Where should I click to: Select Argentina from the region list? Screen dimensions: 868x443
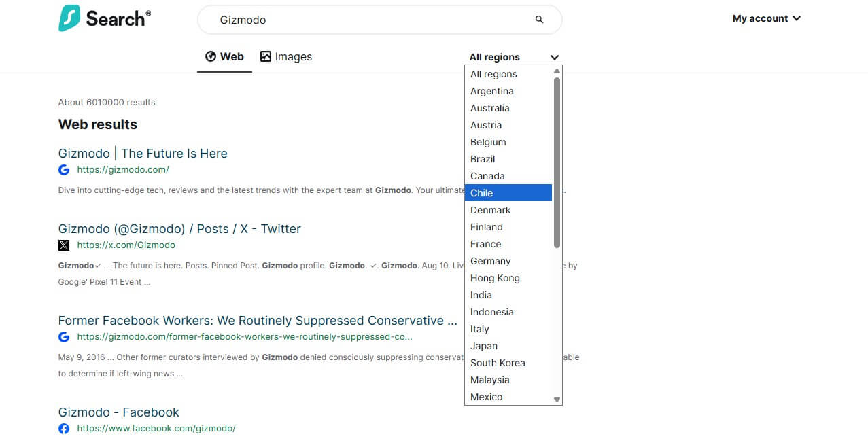click(x=508, y=91)
